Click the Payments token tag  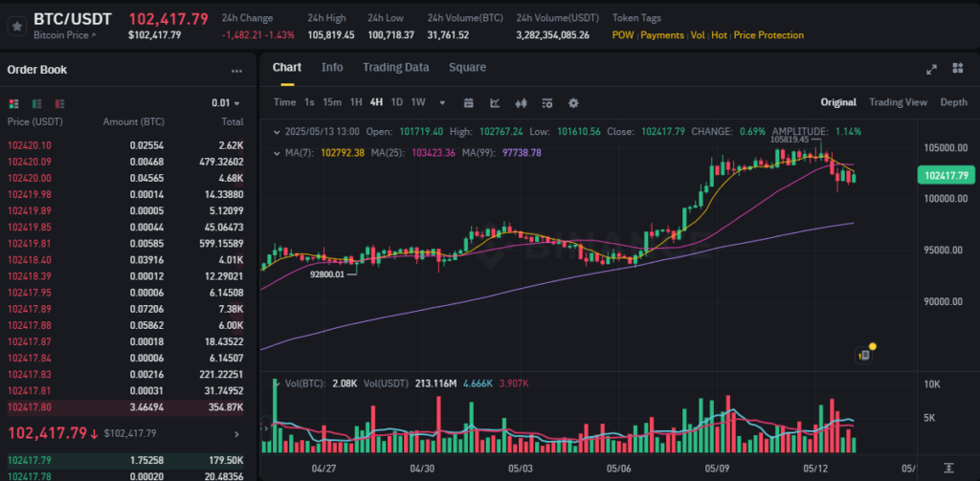pos(662,35)
